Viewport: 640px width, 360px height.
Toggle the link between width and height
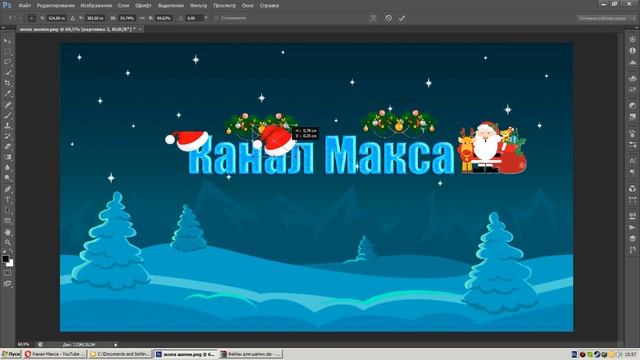tap(142, 18)
